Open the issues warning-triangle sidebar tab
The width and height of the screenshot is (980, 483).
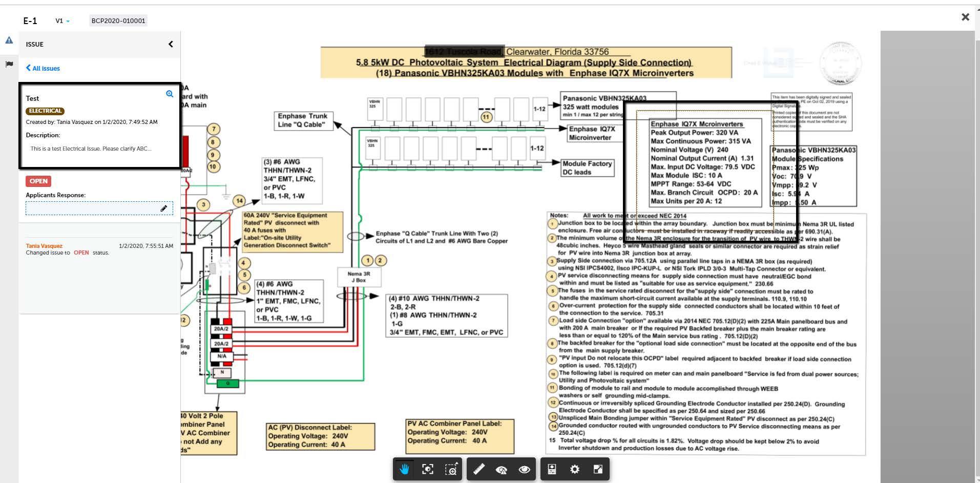coord(9,40)
